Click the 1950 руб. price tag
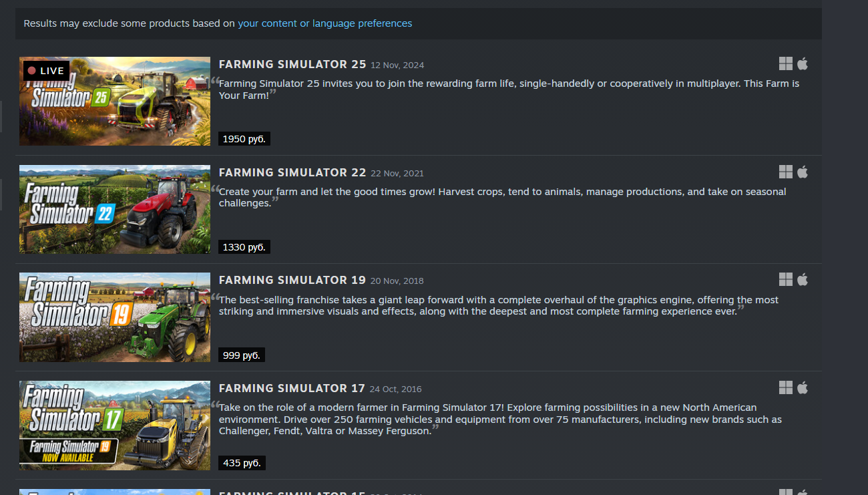Screen dimensions: 868x495 point(244,139)
